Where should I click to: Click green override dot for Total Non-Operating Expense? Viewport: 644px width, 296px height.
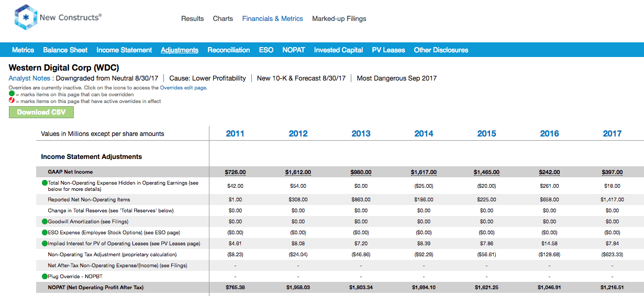[x=45, y=183]
